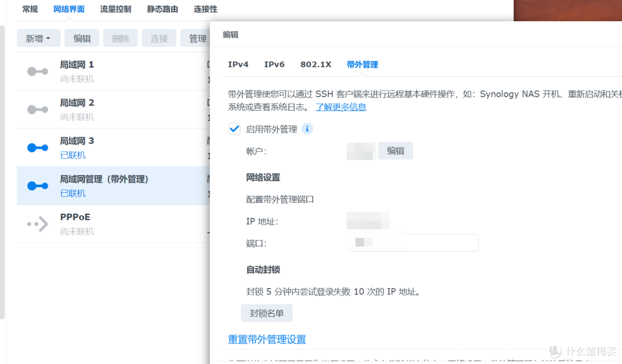Click inside the 端口 input field
Screen dimensions: 622x364
[x=413, y=242]
